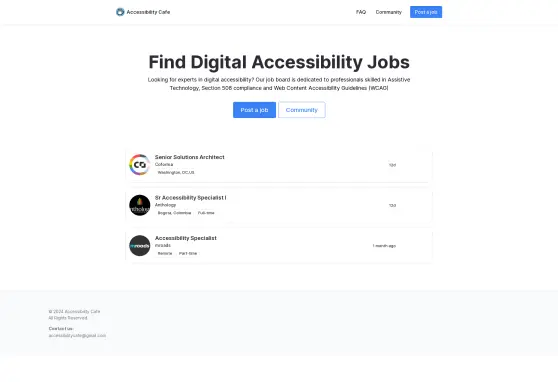The width and height of the screenshot is (558, 382).
Task: Click the Washington, DC, US location tag
Action: pos(176,173)
